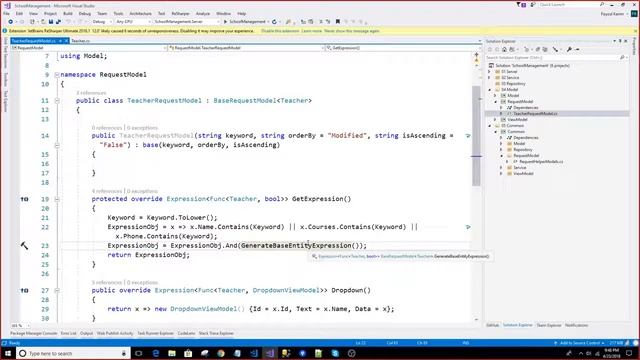Screen dimensions: 640x360
Task: Click the Skype icon in taskbar
Action: [x=335, y=353]
